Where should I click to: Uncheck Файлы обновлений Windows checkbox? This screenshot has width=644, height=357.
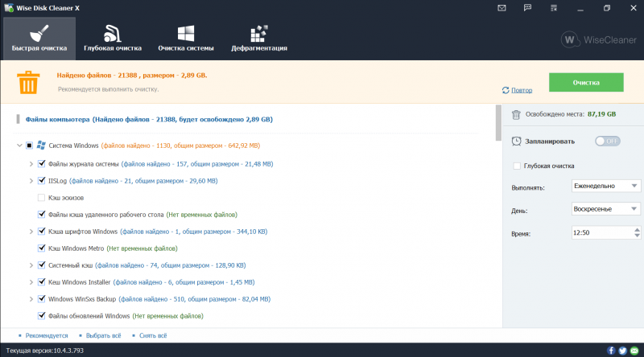click(x=41, y=316)
